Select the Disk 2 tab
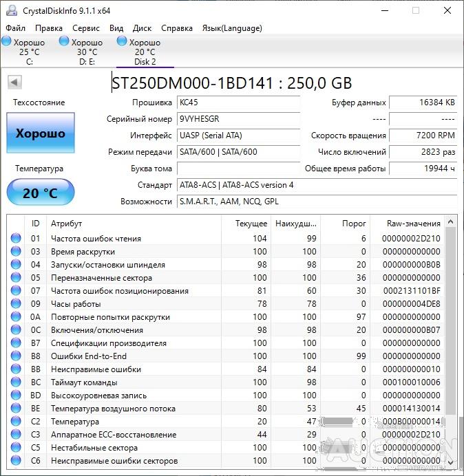 145,51
